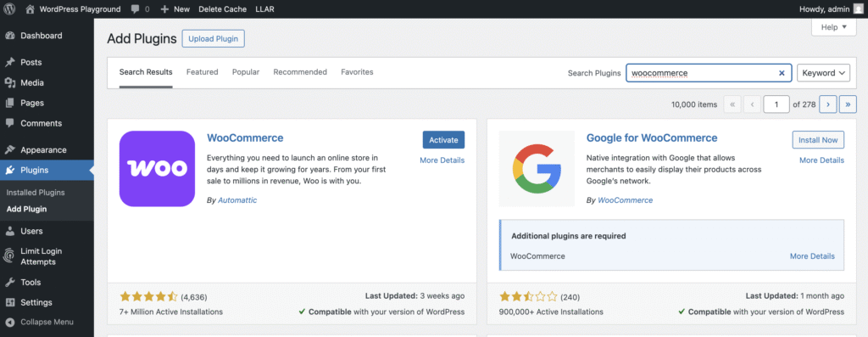
Task: Activate the WooCommerce plugin
Action: click(443, 140)
